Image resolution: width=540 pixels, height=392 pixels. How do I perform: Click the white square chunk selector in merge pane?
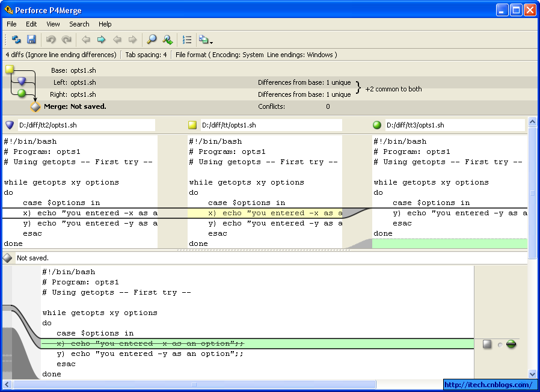487,344
